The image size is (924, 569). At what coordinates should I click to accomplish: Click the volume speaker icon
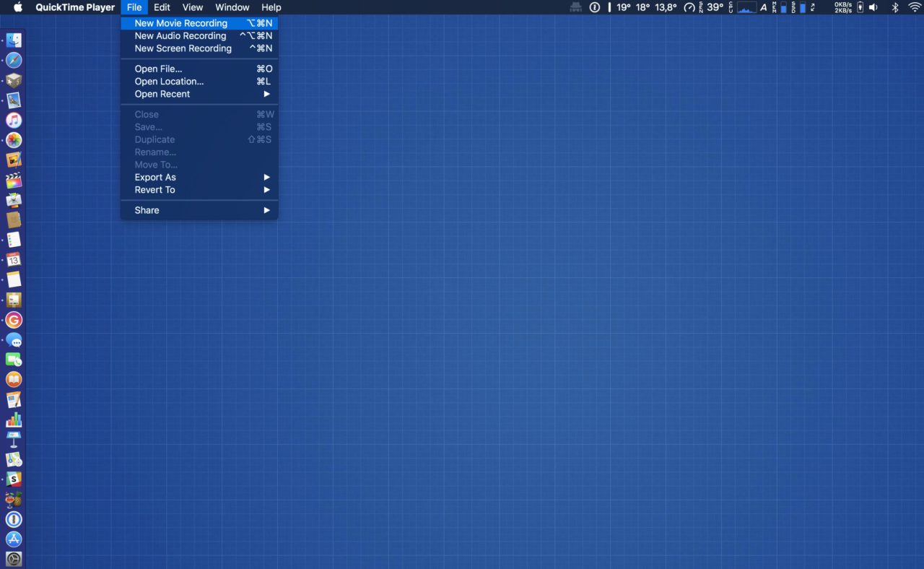click(873, 7)
